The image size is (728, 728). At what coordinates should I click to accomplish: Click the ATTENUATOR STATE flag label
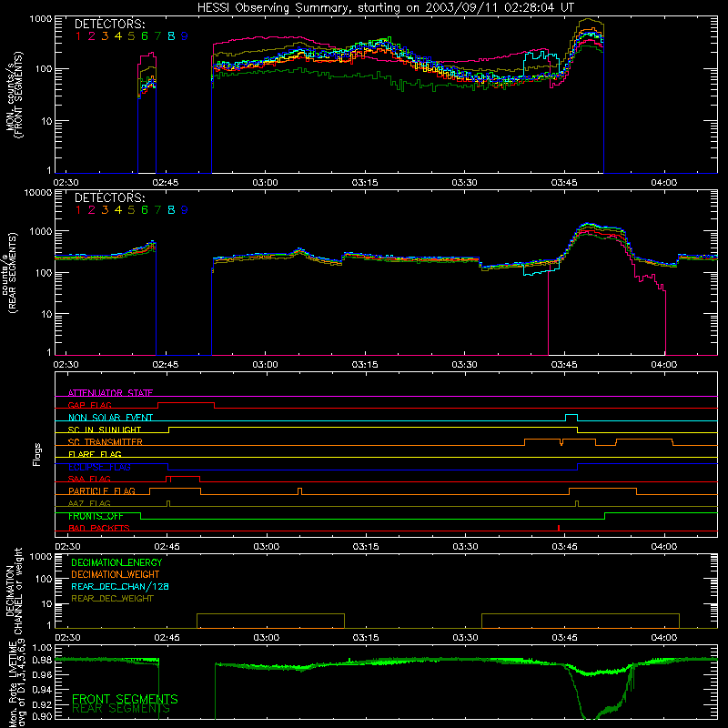point(110,393)
